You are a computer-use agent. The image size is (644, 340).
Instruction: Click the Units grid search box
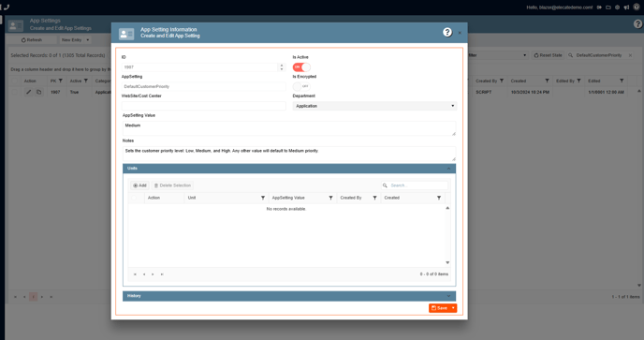coord(415,185)
